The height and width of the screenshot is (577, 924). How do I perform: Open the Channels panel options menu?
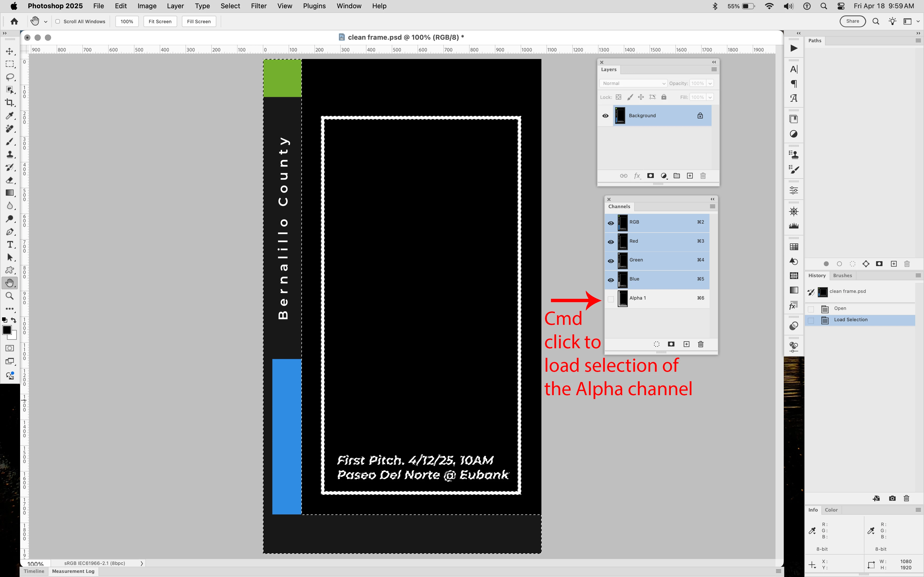tap(712, 206)
